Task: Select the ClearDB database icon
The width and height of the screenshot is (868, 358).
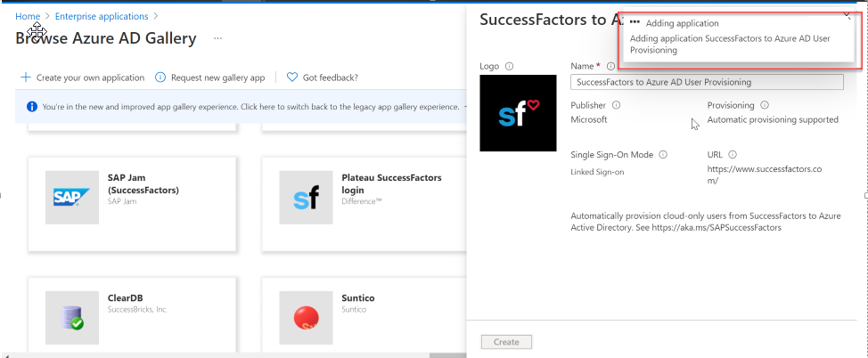Action: pyautogui.click(x=72, y=318)
